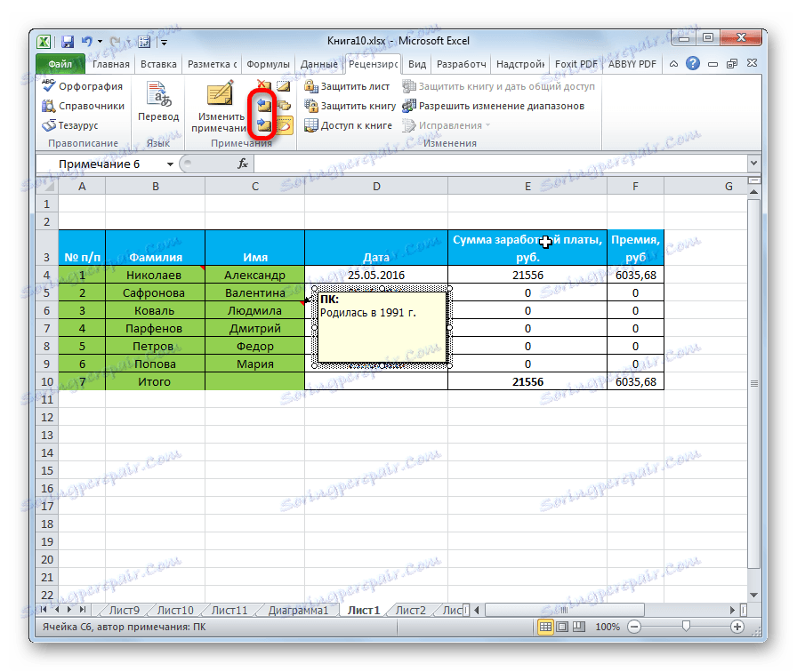The height and width of the screenshot is (672, 797).
Task: Click the bold total 21556 cell
Action: click(x=527, y=381)
